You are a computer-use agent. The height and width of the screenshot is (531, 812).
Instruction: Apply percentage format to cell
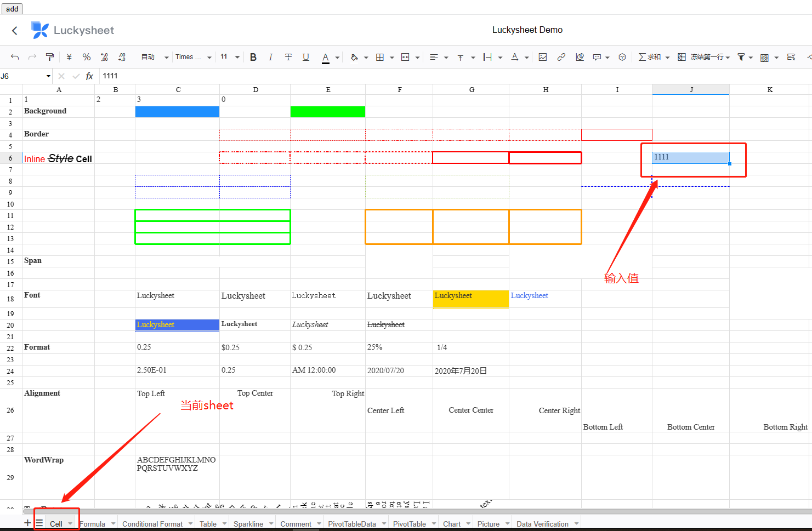(86, 57)
